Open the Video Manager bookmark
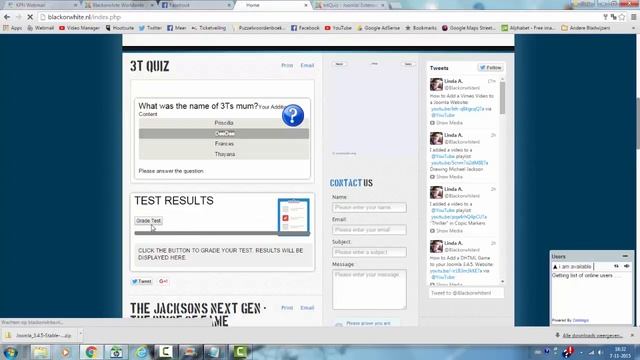This screenshot has height=360, width=640. click(79, 28)
